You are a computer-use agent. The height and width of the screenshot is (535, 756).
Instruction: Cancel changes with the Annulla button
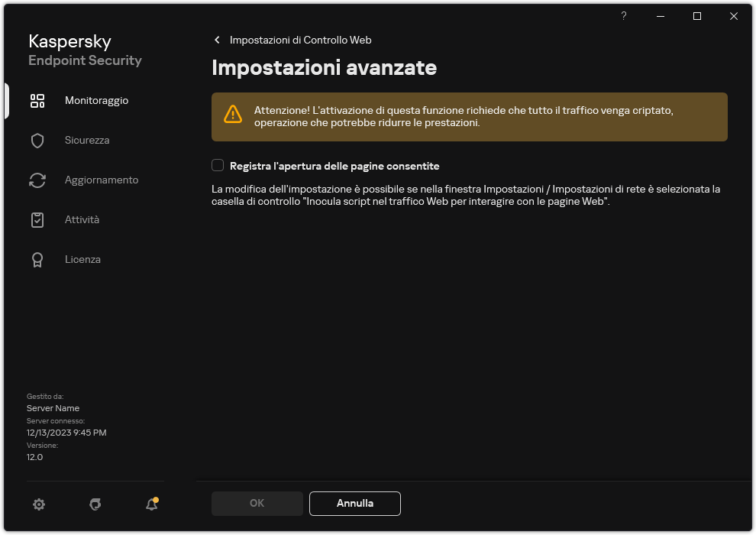(354, 504)
